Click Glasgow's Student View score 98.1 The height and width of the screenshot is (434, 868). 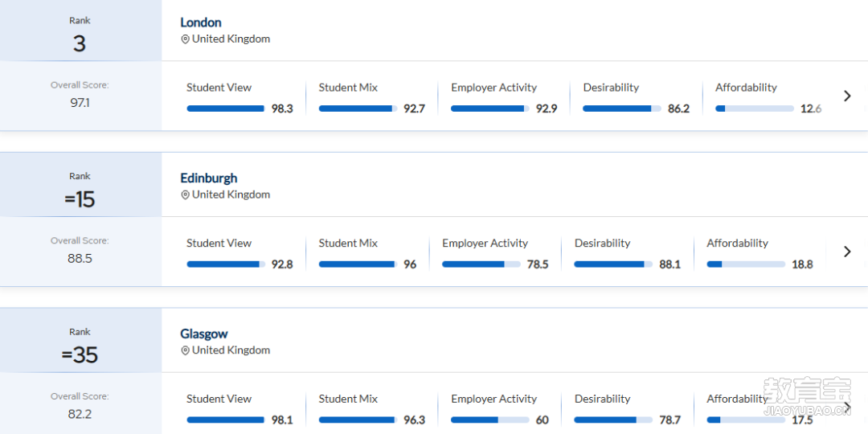282,420
